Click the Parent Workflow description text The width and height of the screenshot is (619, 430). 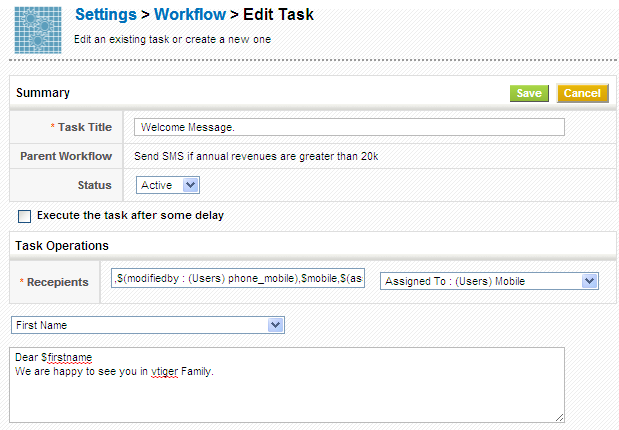[256, 156]
